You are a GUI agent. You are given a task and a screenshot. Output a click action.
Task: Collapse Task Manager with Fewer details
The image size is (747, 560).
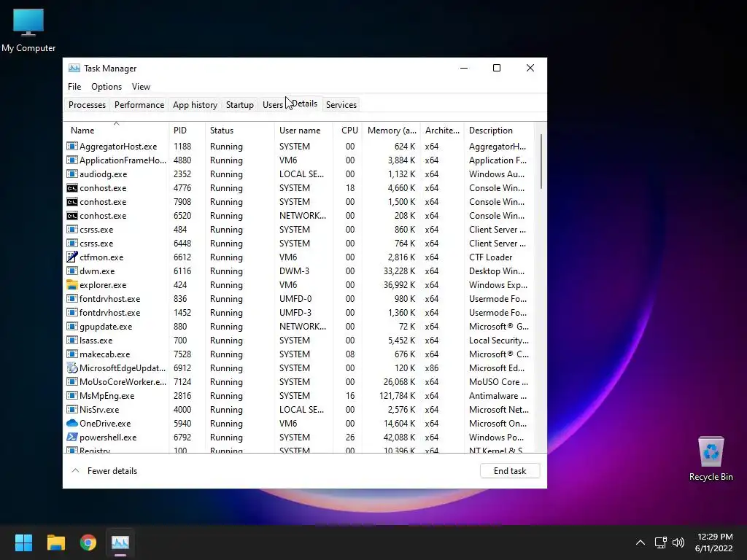104,471
